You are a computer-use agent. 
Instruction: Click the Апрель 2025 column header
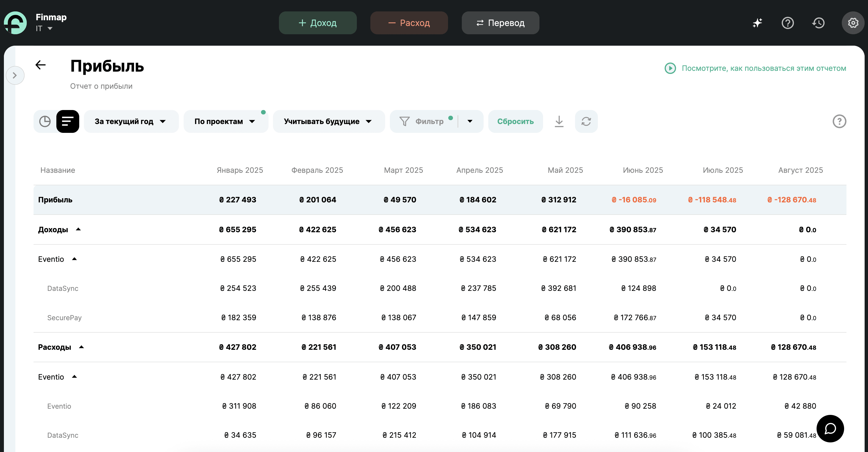(479, 170)
